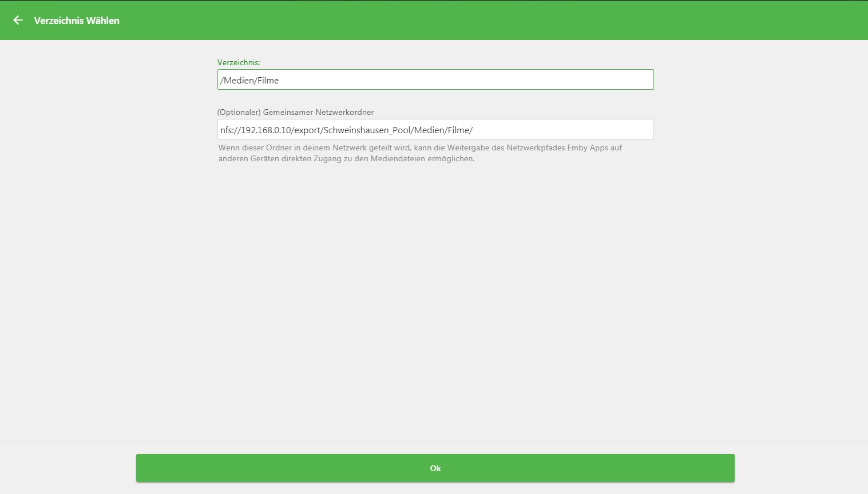The width and height of the screenshot is (868, 494).
Task: Edit the Gemeinsamer Netzwerkordner nfs path field
Action: point(435,129)
